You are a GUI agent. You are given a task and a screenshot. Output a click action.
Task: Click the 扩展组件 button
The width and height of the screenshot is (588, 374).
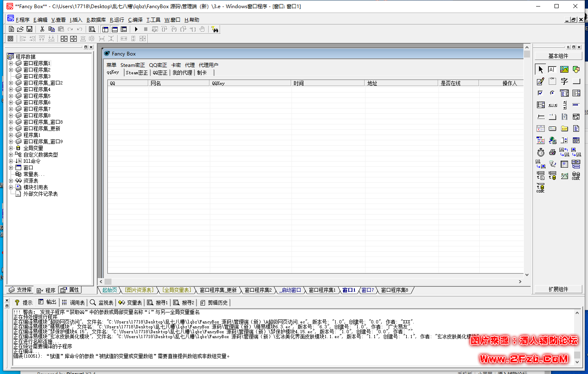tap(558, 289)
